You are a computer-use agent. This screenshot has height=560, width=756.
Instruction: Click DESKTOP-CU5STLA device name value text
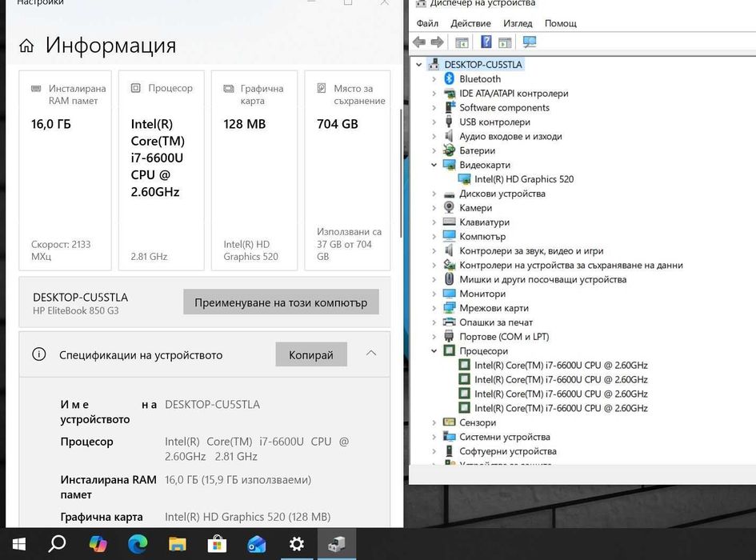click(x=212, y=404)
